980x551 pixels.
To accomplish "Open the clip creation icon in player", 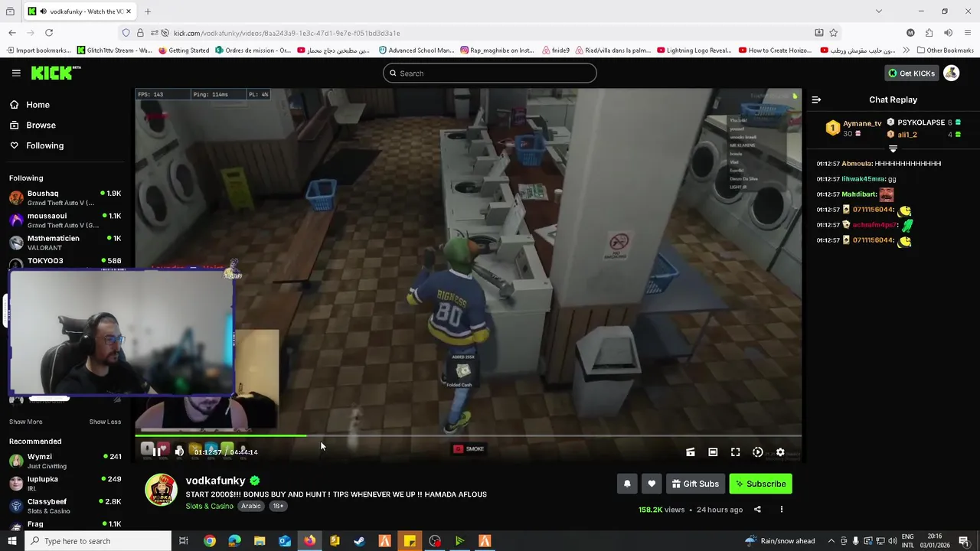I will pyautogui.click(x=691, y=452).
